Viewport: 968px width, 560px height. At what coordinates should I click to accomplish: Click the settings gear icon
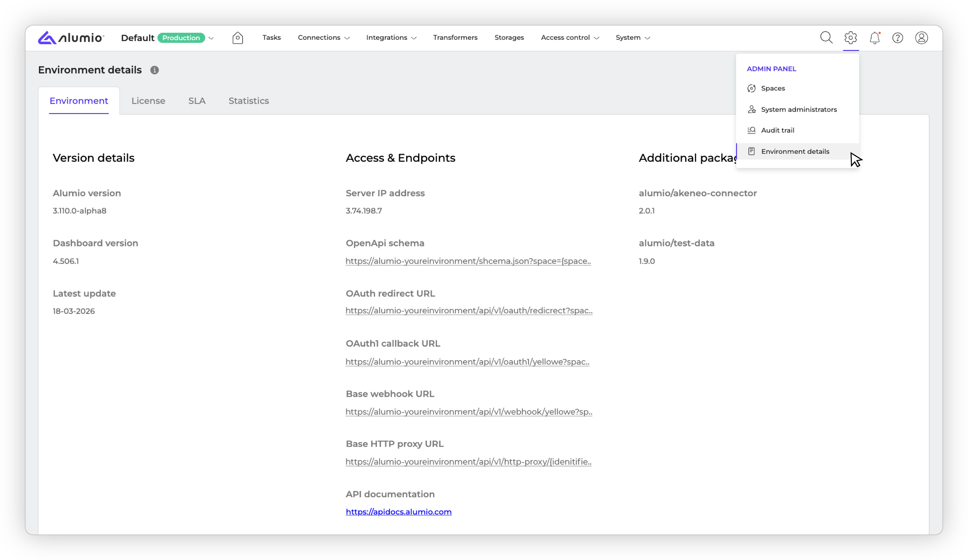pyautogui.click(x=851, y=38)
